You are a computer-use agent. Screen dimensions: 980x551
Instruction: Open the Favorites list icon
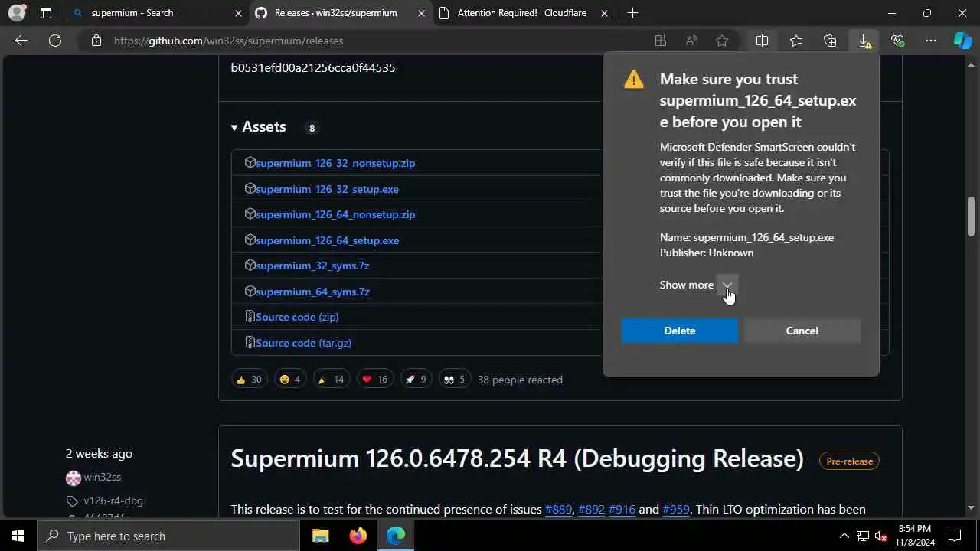point(796,41)
